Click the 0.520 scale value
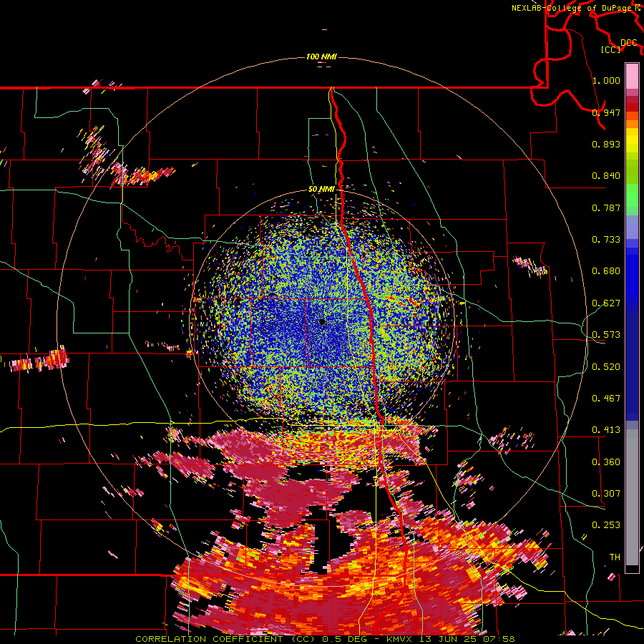 [x=606, y=367]
